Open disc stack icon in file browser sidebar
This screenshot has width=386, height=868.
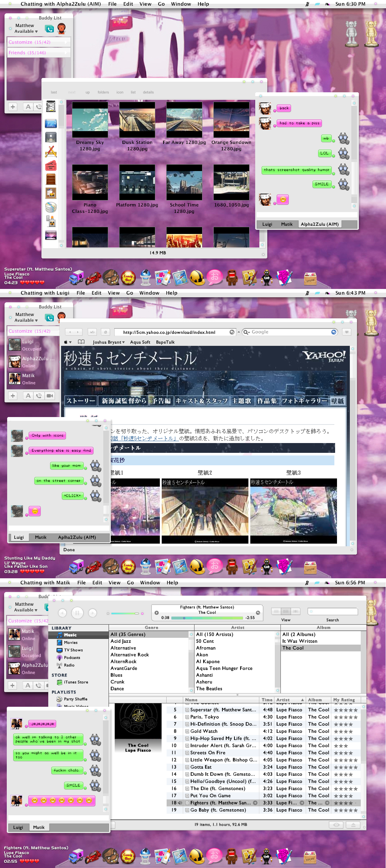tap(51, 207)
